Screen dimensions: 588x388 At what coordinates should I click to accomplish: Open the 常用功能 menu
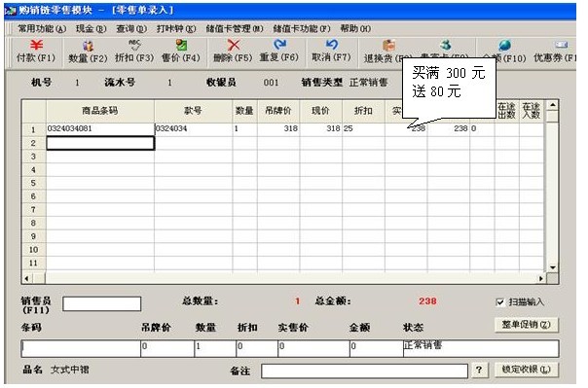point(42,29)
